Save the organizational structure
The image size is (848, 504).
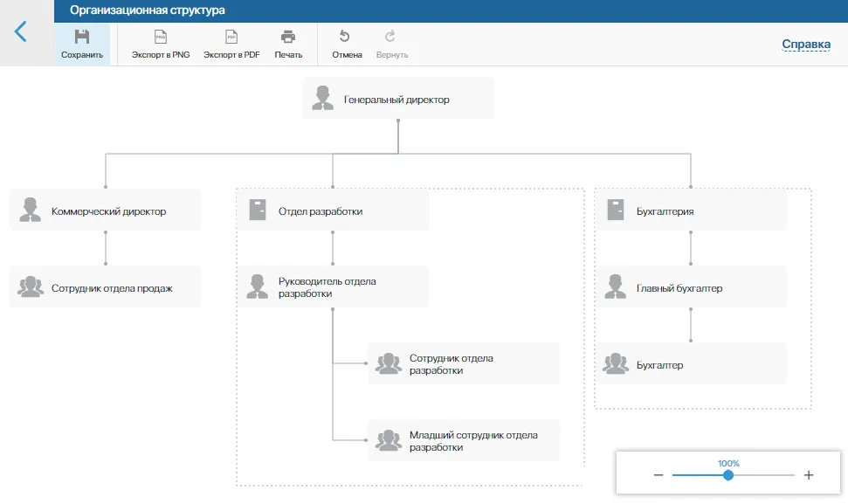pyautogui.click(x=82, y=45)
